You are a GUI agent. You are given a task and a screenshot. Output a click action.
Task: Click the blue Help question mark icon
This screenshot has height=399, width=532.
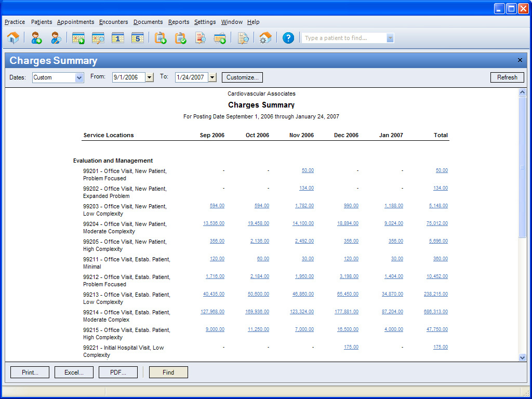pos(288,37)
